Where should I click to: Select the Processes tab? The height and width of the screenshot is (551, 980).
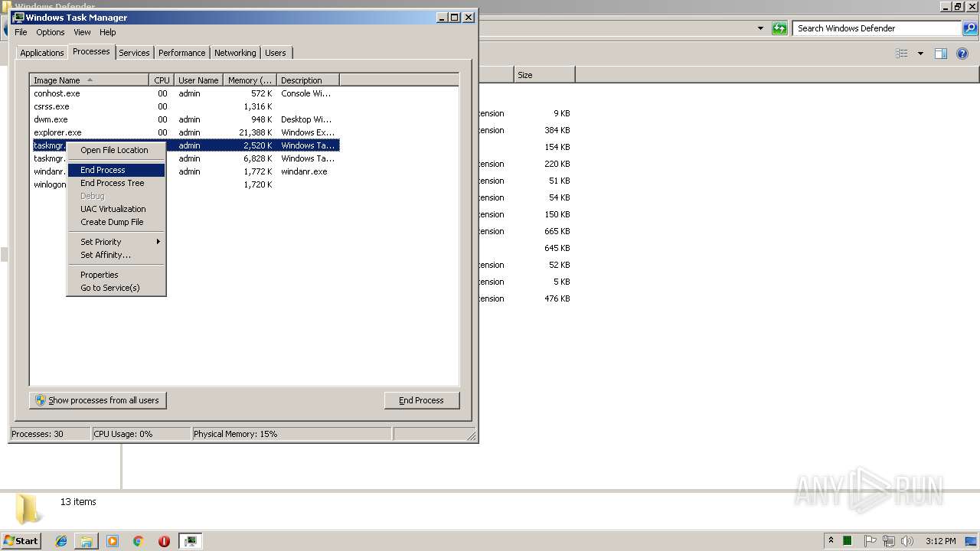click(x=91, y=51)
